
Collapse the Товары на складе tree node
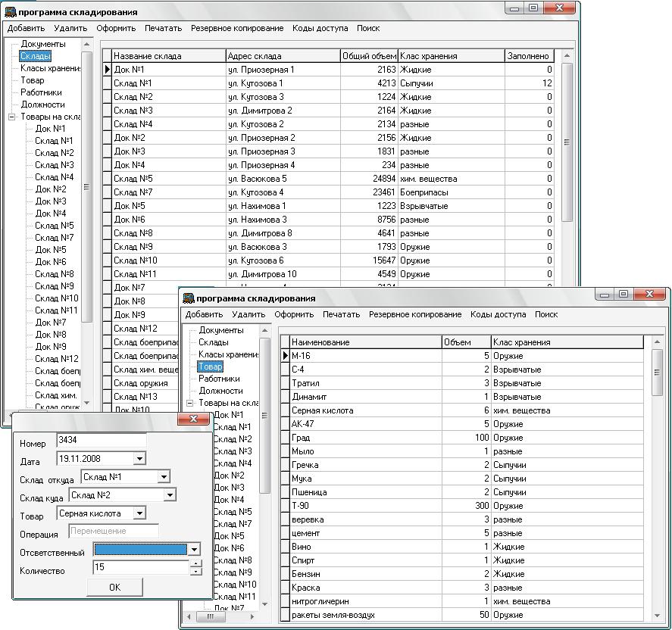[12, 117]
